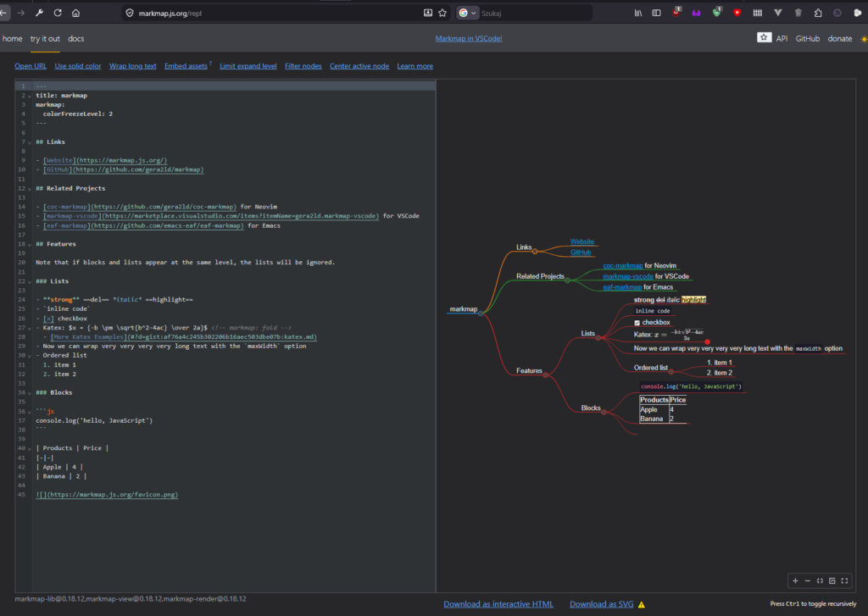Toggle the Wrap long text option
Screen dimensions: 868x616
(132, 66)
